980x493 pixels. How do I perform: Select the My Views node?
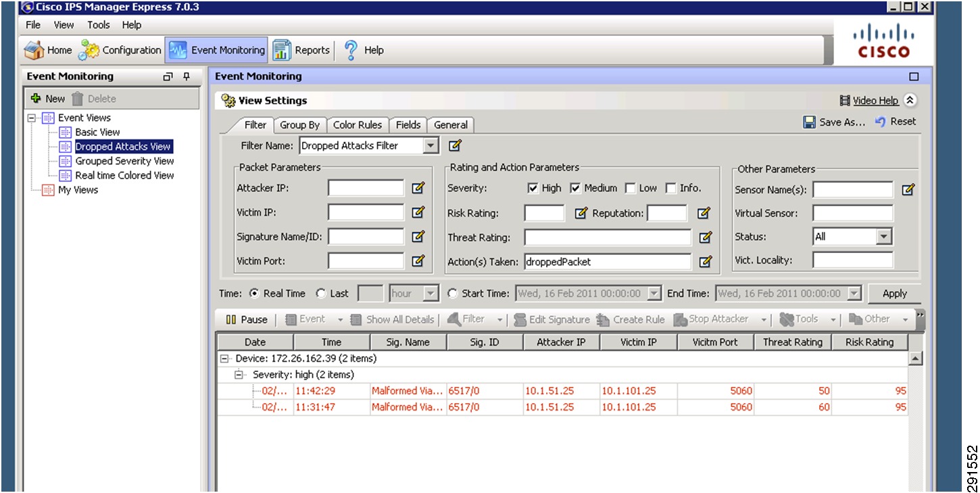(78, 190)
